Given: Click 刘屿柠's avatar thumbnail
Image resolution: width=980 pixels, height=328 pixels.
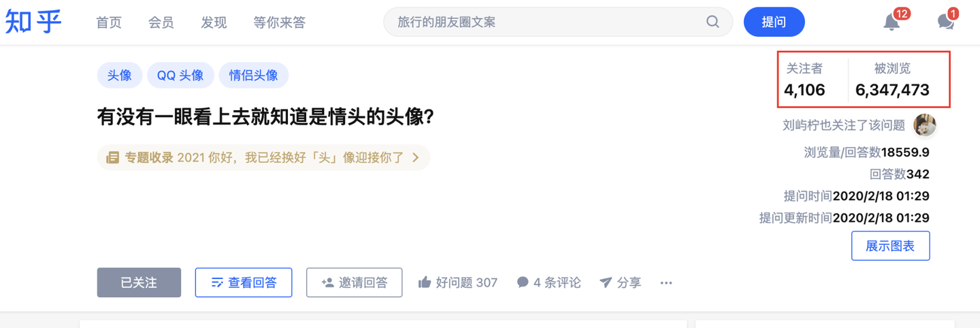Looking at the screenshot, I should (x=925, y=125).
